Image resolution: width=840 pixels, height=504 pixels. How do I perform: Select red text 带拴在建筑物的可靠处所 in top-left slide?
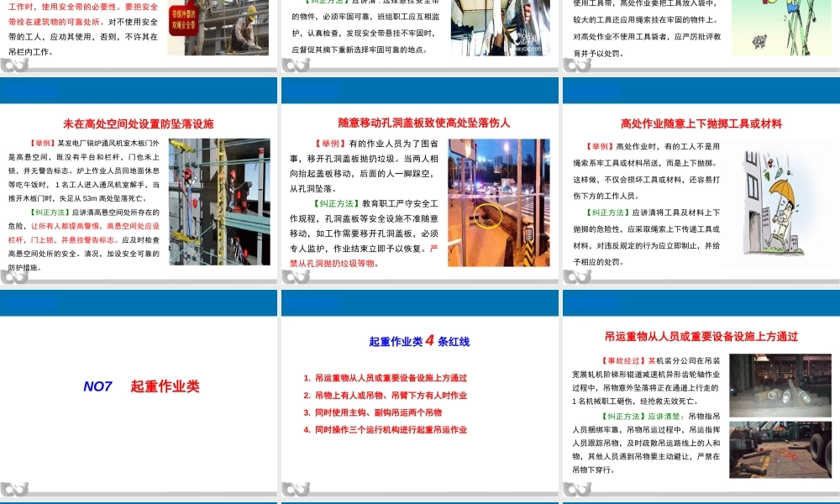tap(58, 22)
